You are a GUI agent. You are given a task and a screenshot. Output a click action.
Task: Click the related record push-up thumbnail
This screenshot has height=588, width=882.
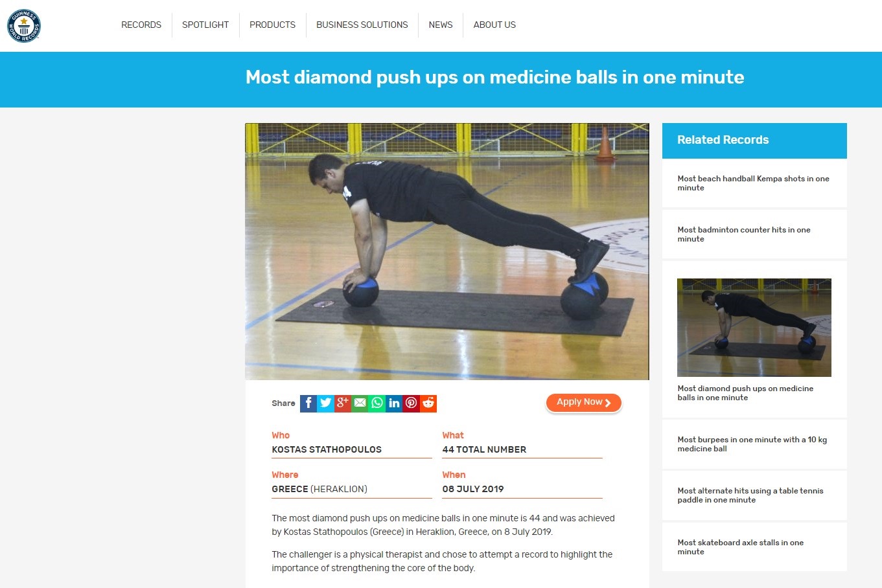point(754,328)
